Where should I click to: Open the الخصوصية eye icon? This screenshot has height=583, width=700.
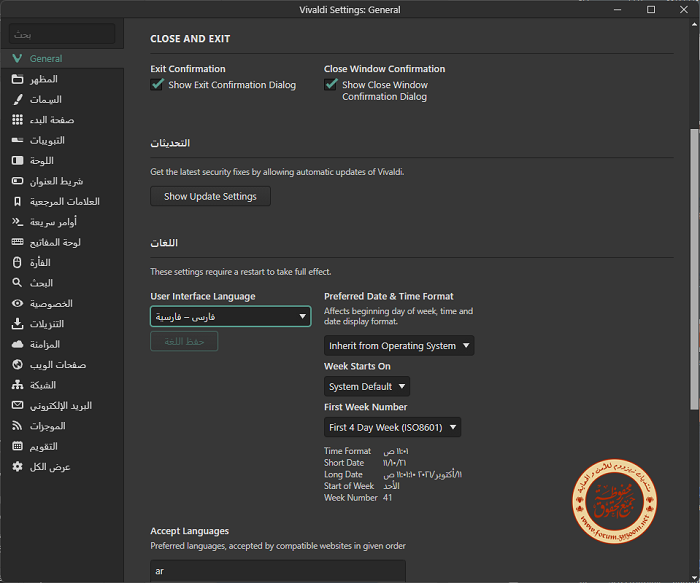click(x=17, y=303)
